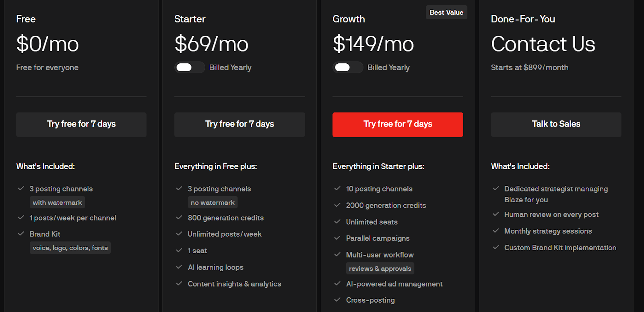644x312 pixels.
Task: Click Try free for 7 days on Free plan
Action: tap(81, 124)
